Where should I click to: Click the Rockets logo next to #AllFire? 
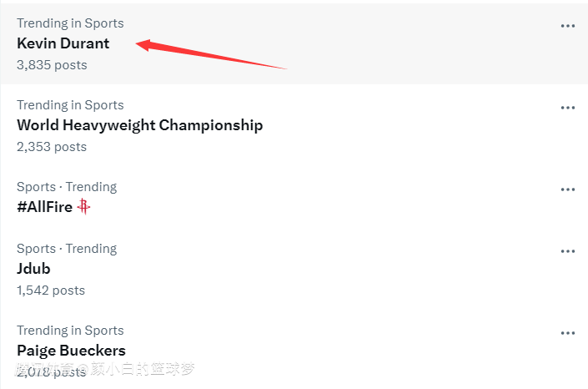83,206
